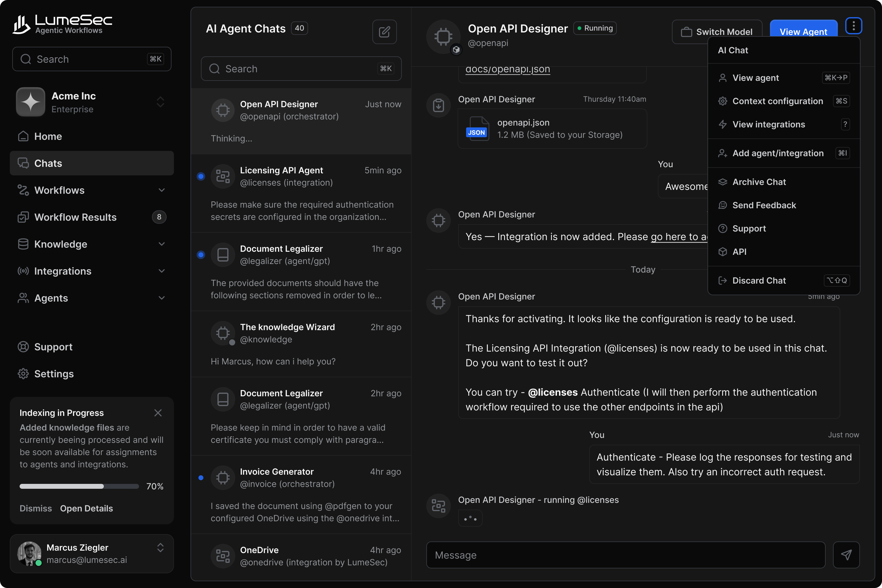Image resolution: width=882 pixels, height=588 pixels.
Task: Click the AI Agent Chats search field
Action: 301,69
